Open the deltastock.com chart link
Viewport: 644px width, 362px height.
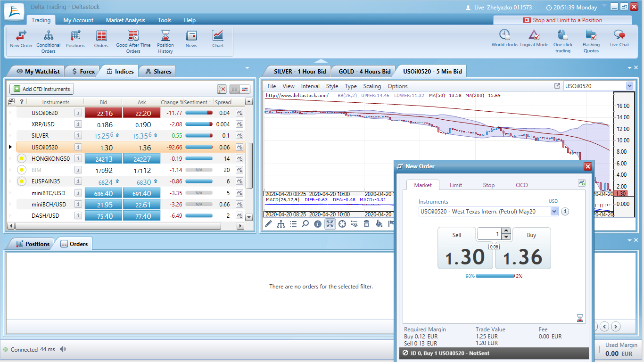(297, 95)
